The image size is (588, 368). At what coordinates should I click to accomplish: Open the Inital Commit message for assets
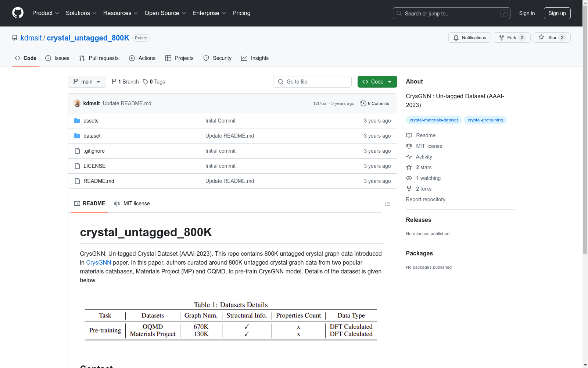pyautogui.click(x=220, y=121)
